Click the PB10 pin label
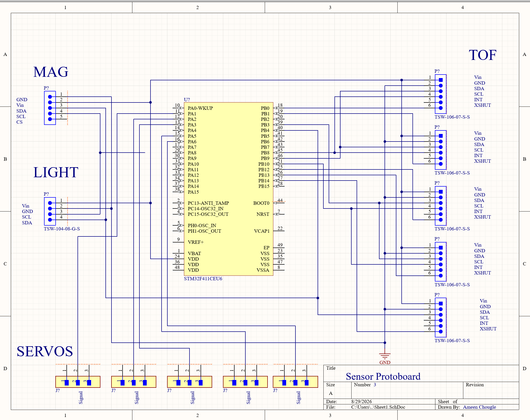The image size is (530, 420). (264, 164)
